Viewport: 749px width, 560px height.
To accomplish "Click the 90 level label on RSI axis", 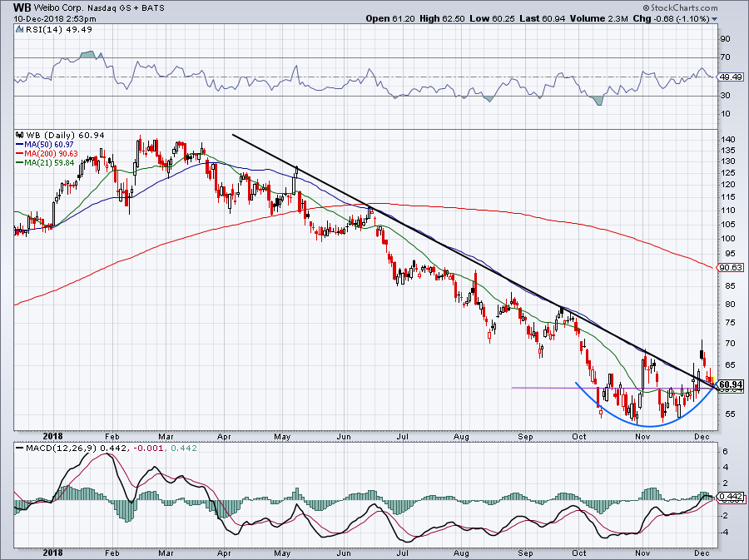I will [726, 38].
